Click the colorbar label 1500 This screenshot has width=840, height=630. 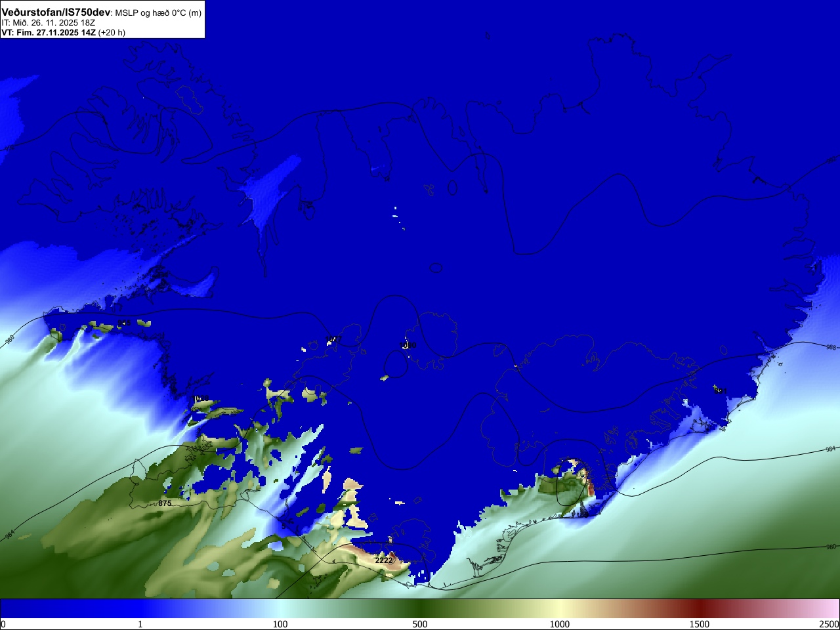click(x=700, y=624)
